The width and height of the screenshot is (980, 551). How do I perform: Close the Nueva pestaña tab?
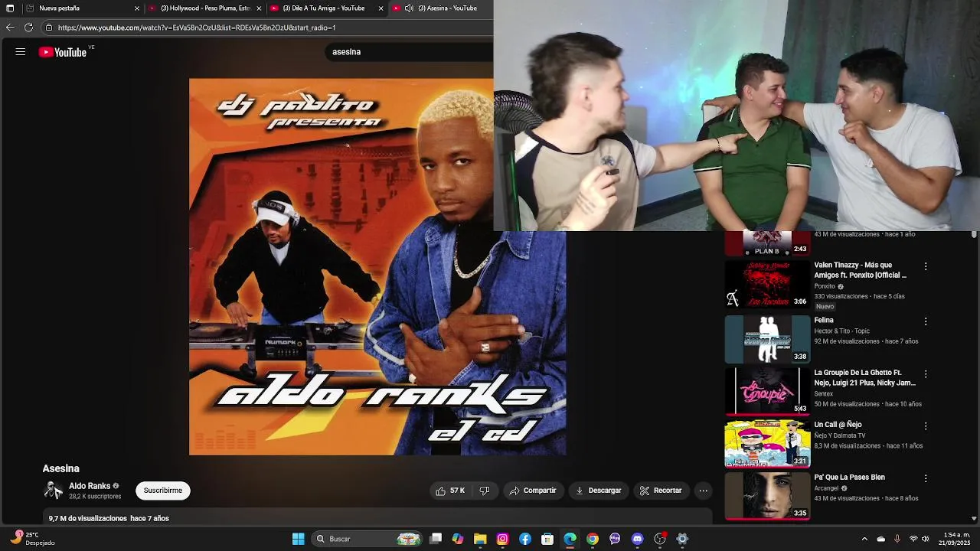[x=137, y=8]
